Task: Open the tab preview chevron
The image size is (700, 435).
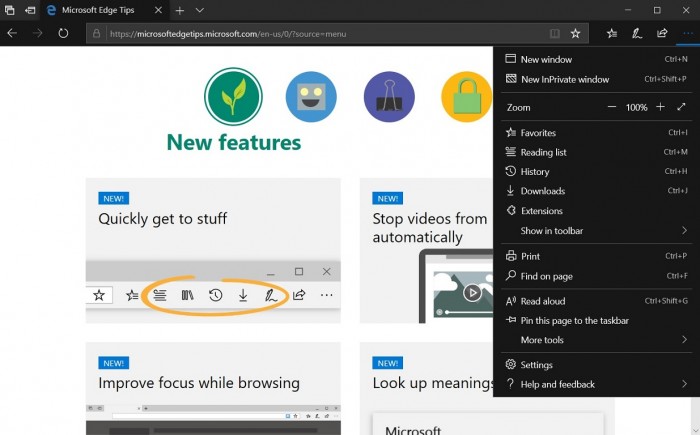Action: [x=200, y=10]
